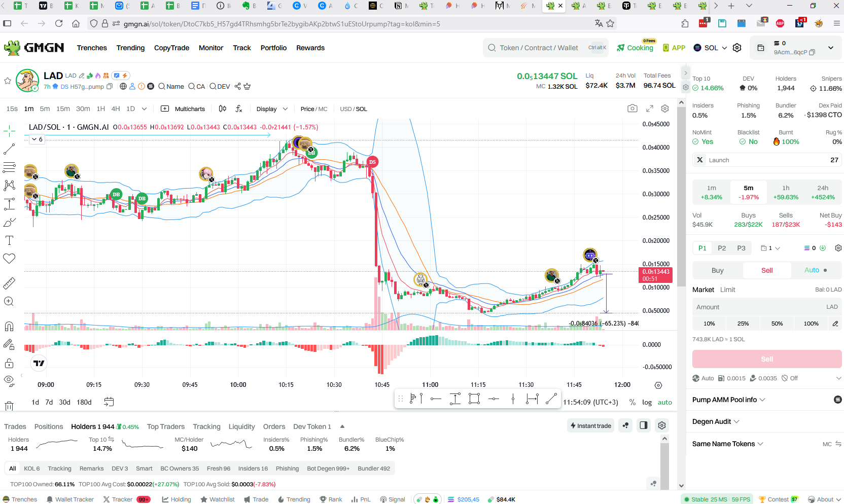The width and height of the screenshot is (844, 504).
Task: Collapse the indicator legend showing 6
Action: 37,139
